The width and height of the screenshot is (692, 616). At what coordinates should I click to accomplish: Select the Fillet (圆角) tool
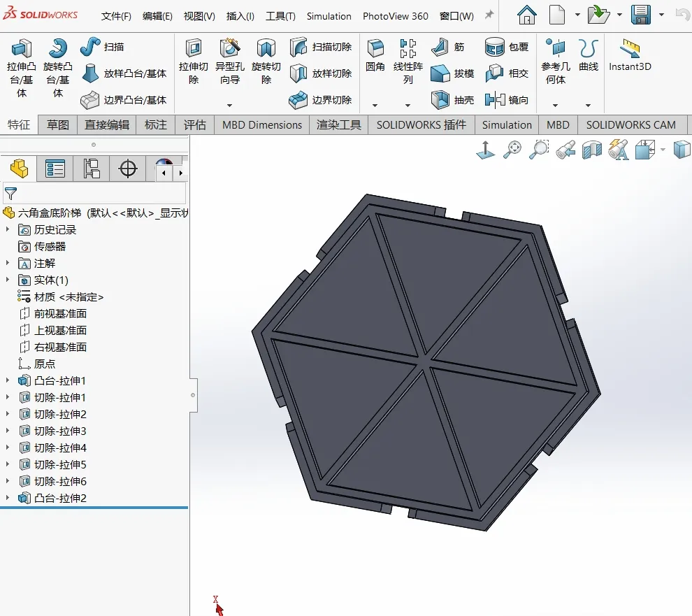(375, 55)
